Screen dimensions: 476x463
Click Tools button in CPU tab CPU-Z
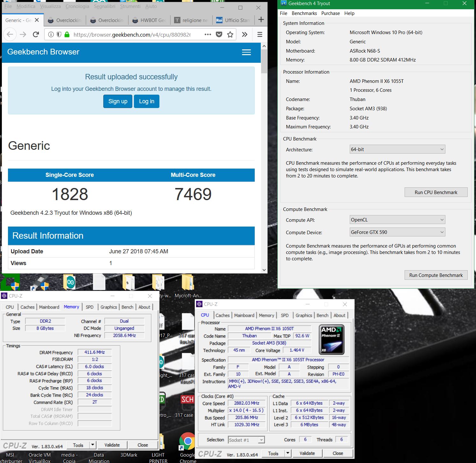pos(273,453)
